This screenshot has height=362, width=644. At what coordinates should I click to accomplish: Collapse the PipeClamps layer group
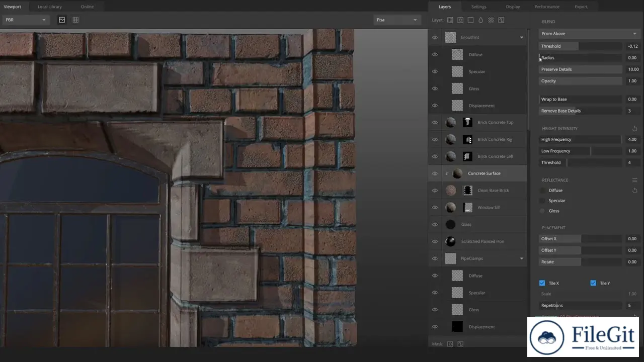521,258
